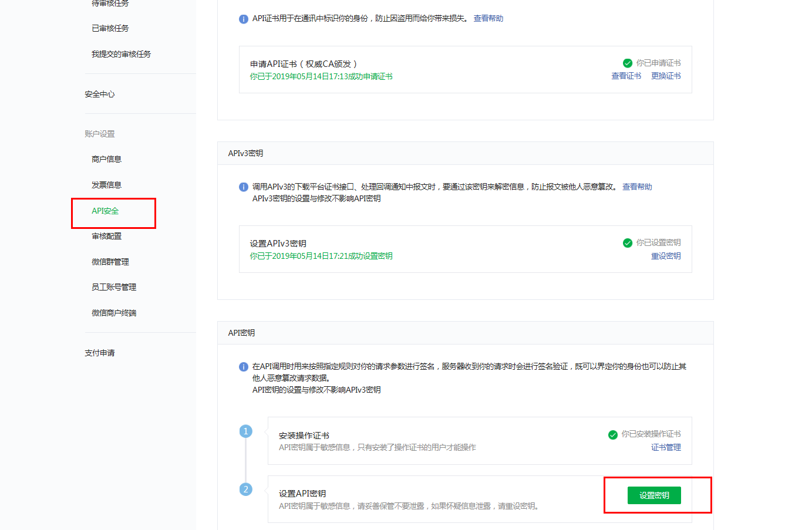Click the API密钥的设置与修改不影响APIv3密钥 note
Screen dimensions: 812x530
(x=316, y=390)
